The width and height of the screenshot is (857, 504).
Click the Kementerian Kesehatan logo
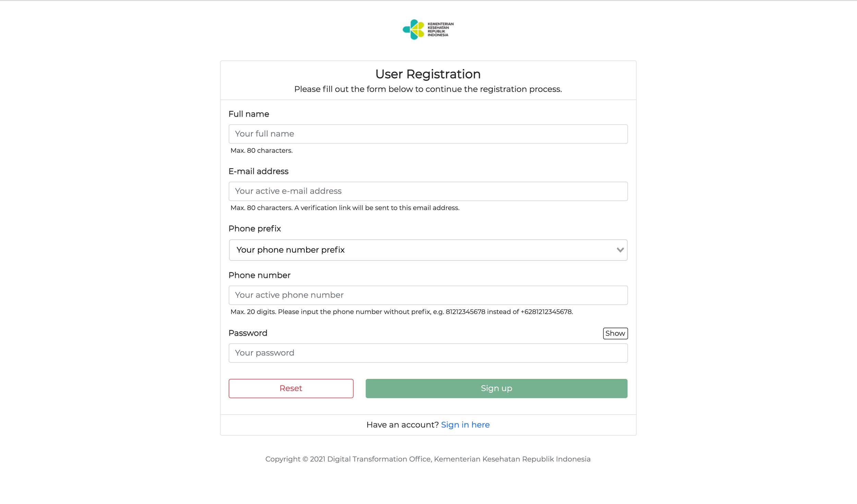tap(428, 29)
